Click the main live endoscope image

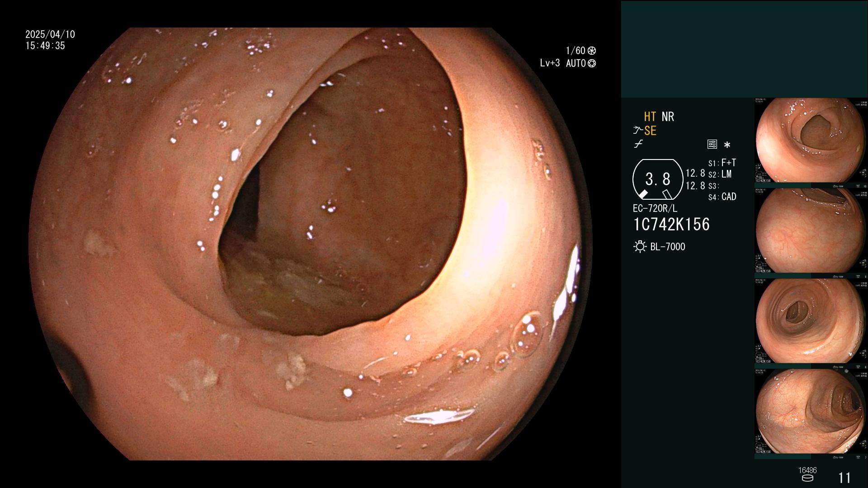tap(310, 244)
